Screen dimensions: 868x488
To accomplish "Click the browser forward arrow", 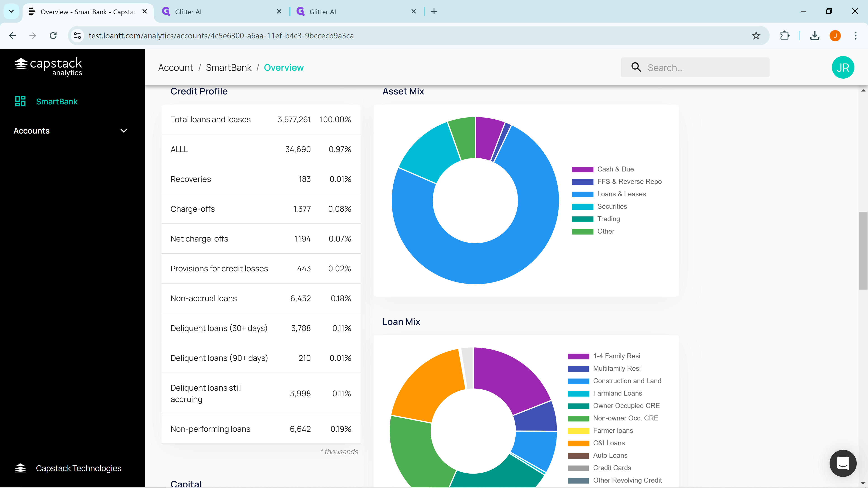I will tap(33, 36).
